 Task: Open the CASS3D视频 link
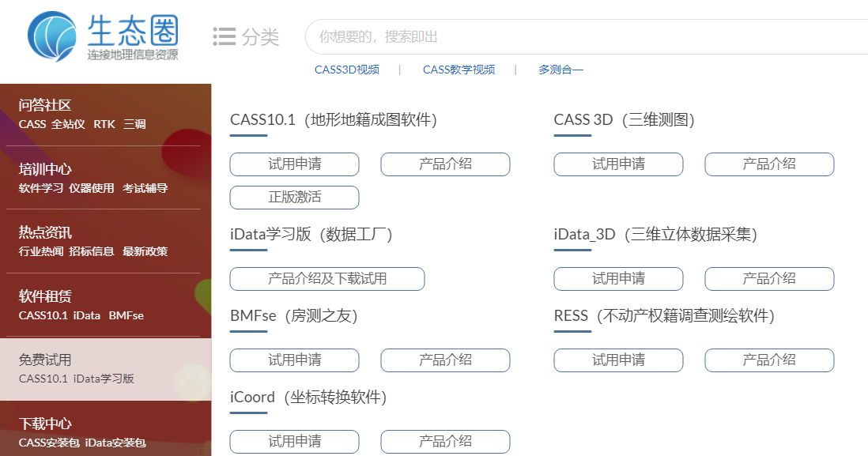click(346, 70)
